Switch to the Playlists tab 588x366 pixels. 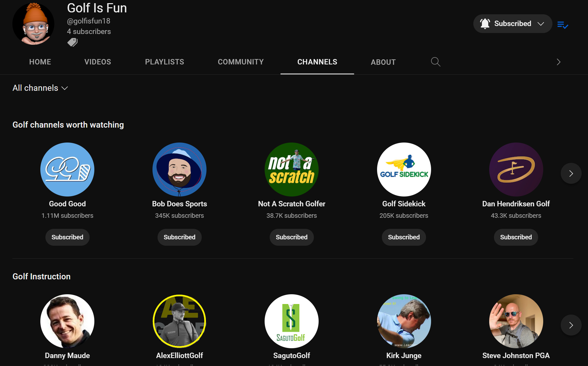pos(165,62)
